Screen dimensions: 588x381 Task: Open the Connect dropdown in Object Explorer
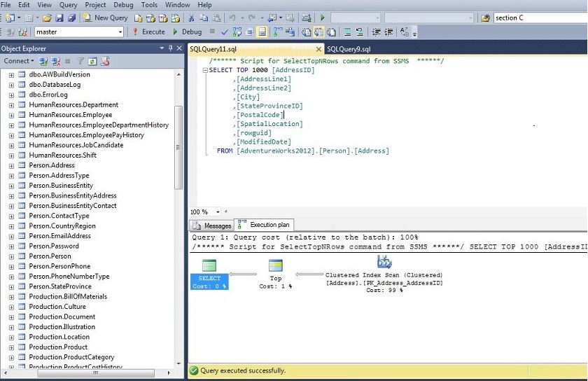pos(19,62)
